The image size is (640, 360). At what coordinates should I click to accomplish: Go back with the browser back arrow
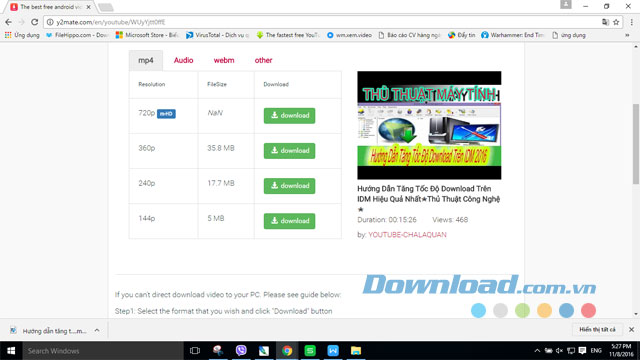[8, 22]
